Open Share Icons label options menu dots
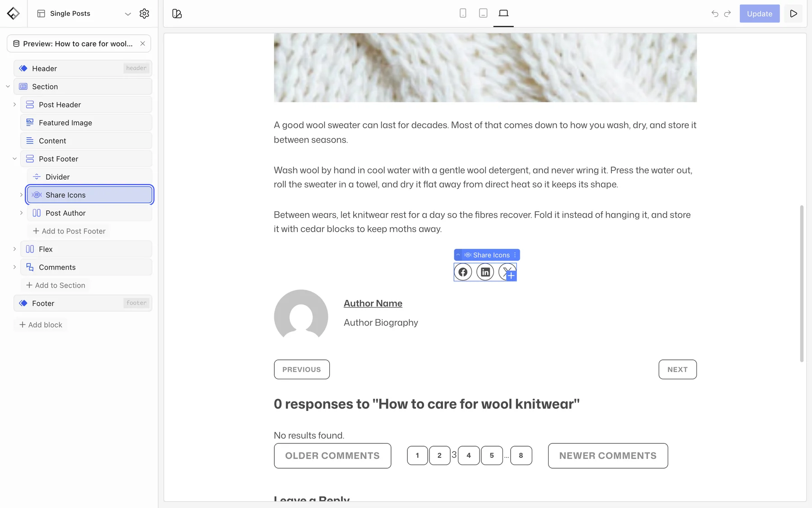 [x=515, y=255]
